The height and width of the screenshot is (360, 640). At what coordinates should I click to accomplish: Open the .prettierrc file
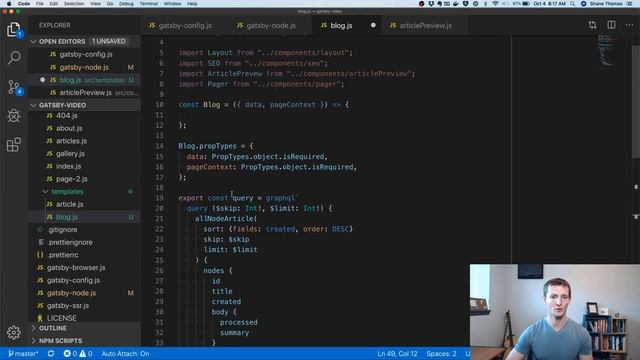click(84, 255)
